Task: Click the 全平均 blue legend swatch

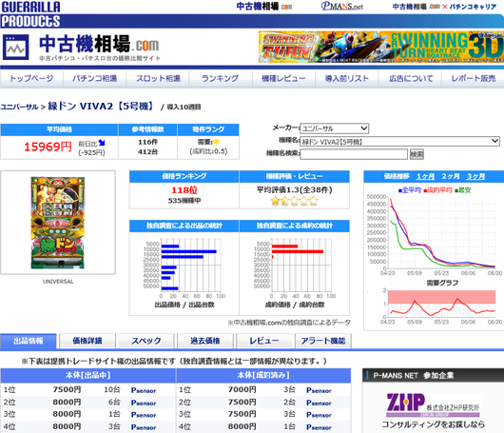Action: click(x=399, y=190)
